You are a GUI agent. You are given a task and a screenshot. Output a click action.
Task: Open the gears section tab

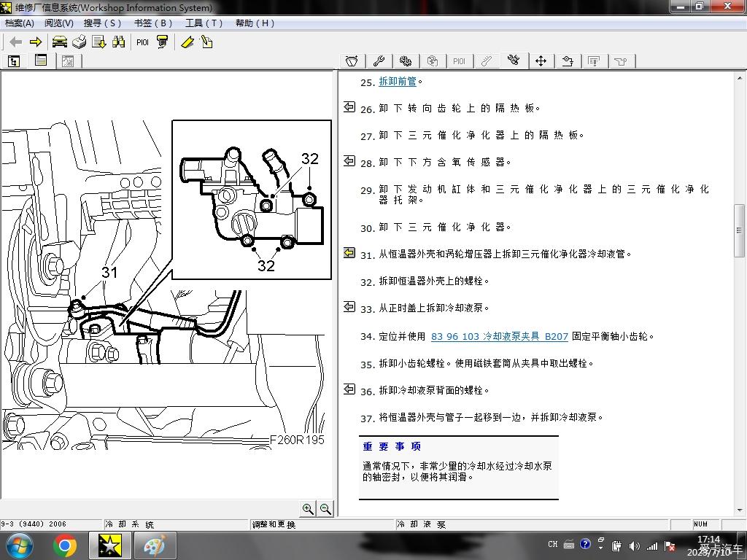(406, 61)
